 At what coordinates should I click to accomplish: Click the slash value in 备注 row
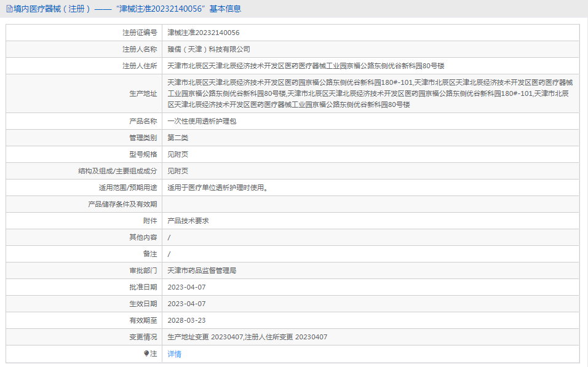169,254
